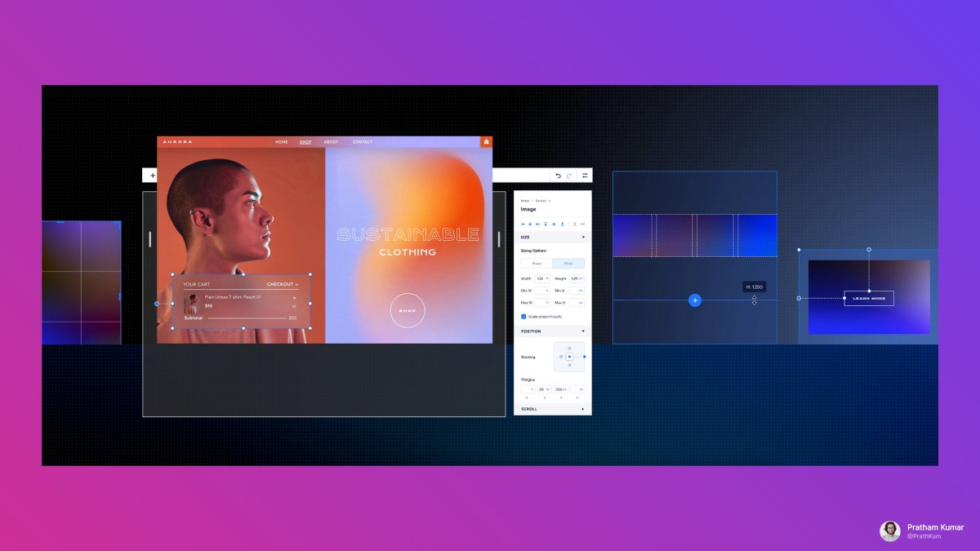Click the Image panel title
This screenshot has height=551, width=980.
click(x=528, y=209)
